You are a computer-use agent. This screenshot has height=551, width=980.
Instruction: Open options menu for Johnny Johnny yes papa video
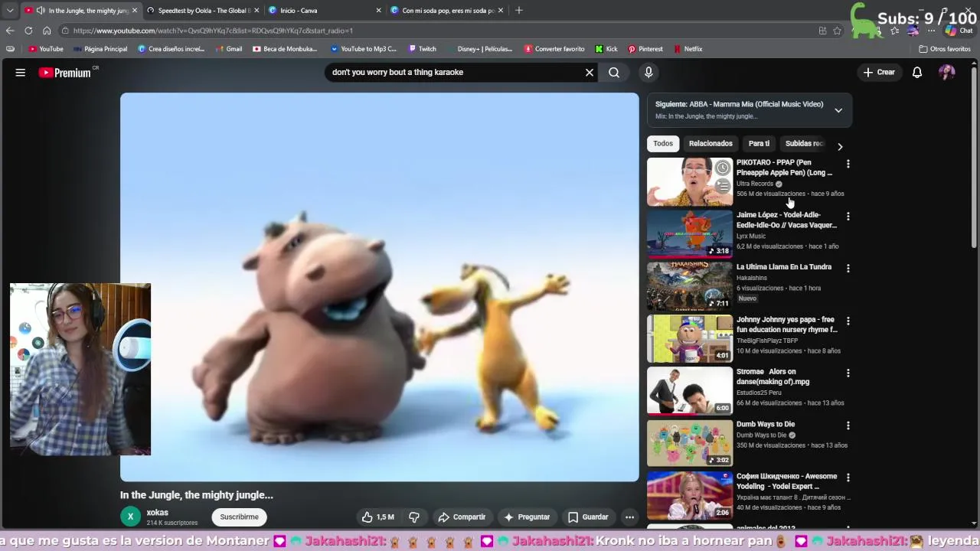coord(848,321)
